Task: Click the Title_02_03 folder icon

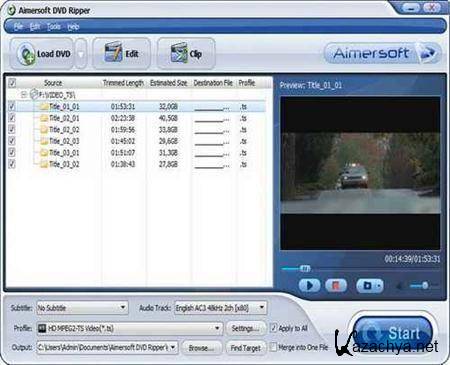Action: pos(44,141)
